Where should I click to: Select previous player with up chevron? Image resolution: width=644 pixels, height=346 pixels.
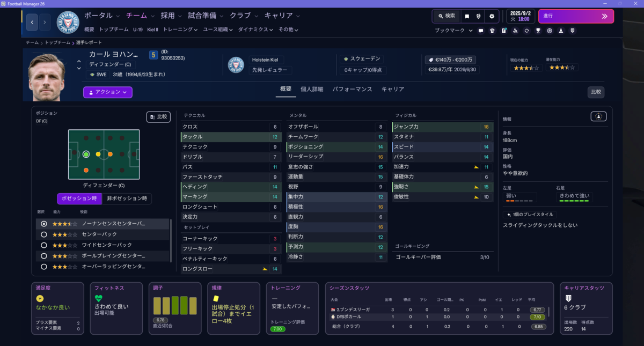(x=79, y=61)
